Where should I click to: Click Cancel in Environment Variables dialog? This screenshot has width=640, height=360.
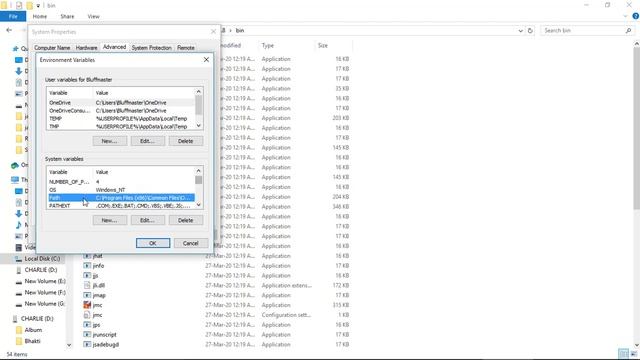(191, 243)
